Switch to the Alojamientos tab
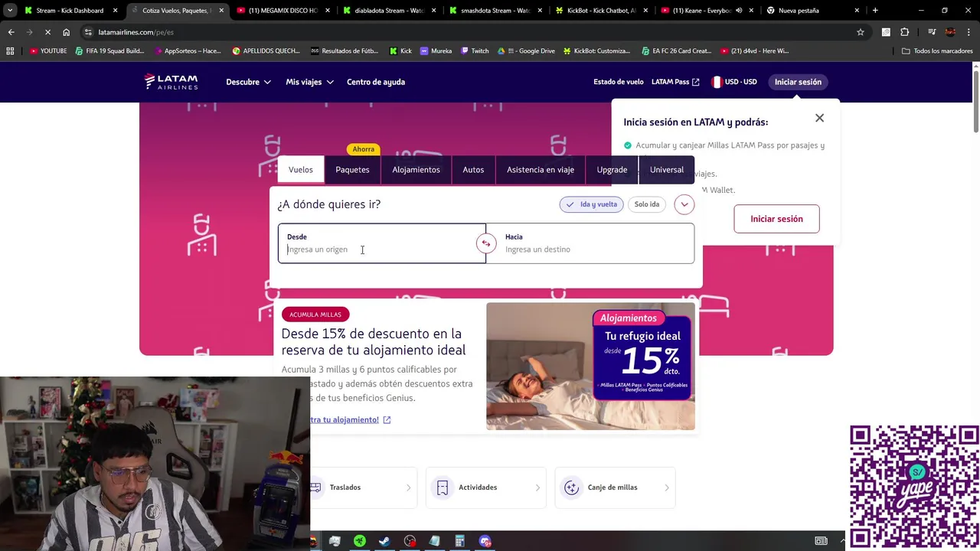The width and height of the screenshot is (980, 551). pos(416,170)
